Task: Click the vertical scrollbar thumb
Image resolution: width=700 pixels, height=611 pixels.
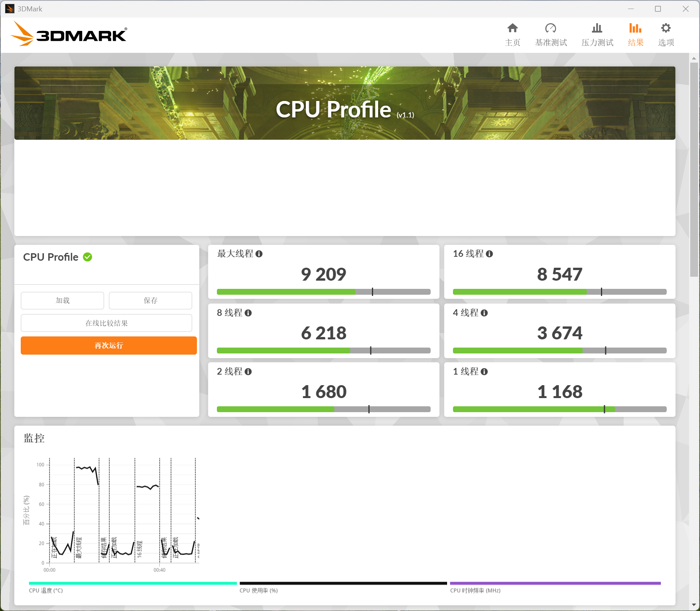Action: (694, 169)
